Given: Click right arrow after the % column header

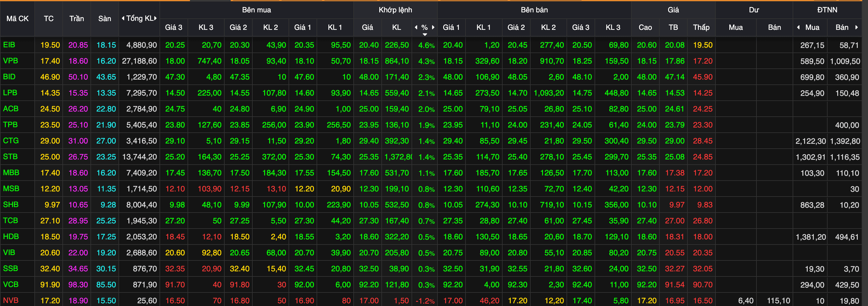Looking at the screenshot, I should [x=433, y=27].
